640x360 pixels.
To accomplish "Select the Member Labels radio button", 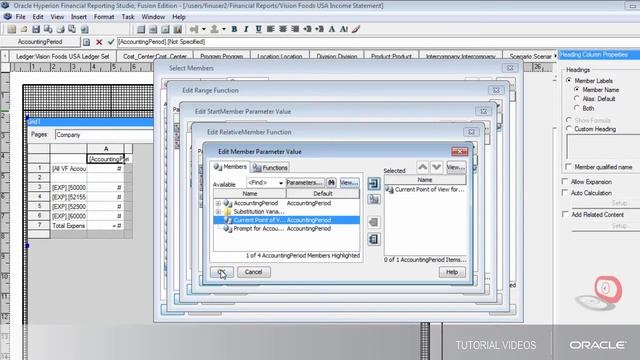I will tap(569, 80).
